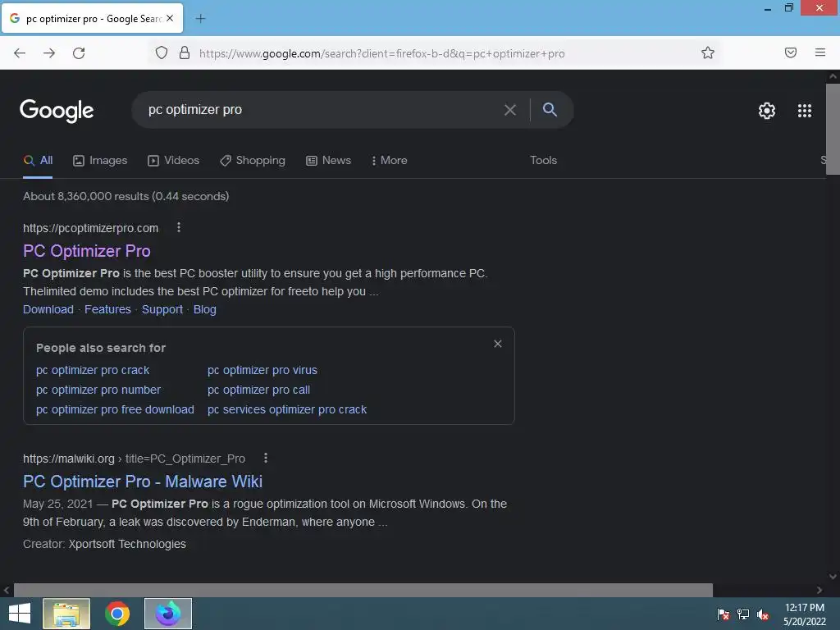840x630 pixels.
Task: Search for pc optimizer pro crack
Action: click(x=93, y=370)
